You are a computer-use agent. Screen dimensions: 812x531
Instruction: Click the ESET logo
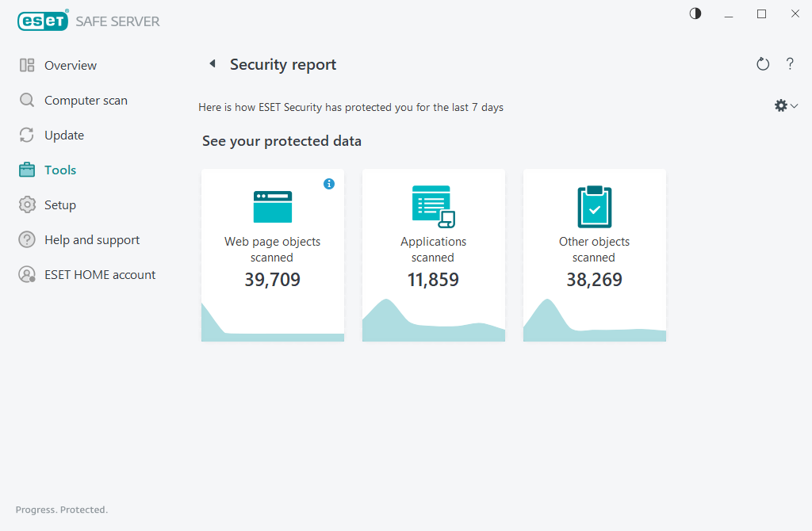point(43,21)
